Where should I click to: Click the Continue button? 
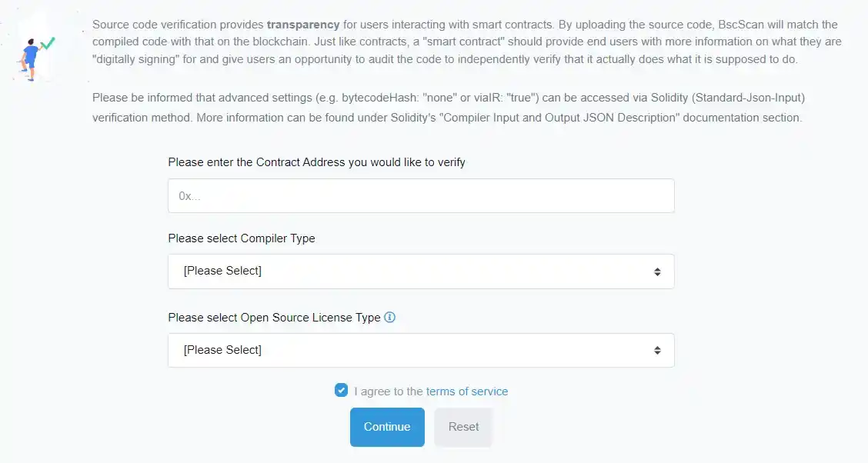[387, 427]
